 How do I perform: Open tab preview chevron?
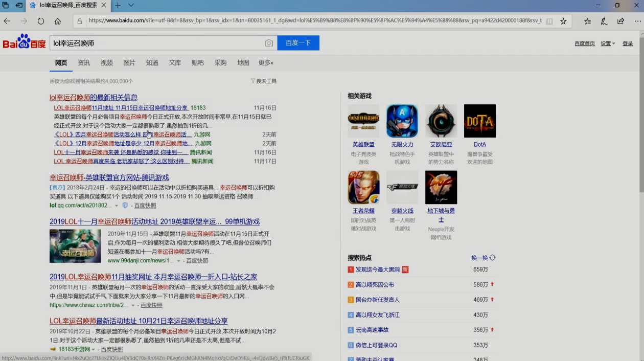[131, 5]
